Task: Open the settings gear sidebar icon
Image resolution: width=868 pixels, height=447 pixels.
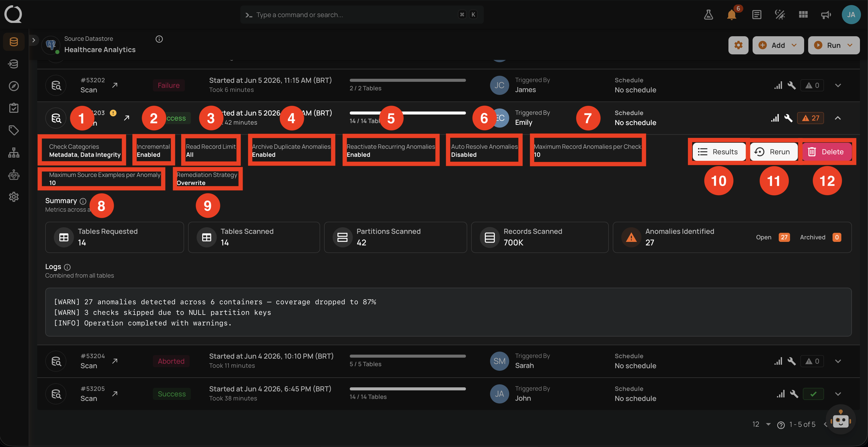Action: 14,197
